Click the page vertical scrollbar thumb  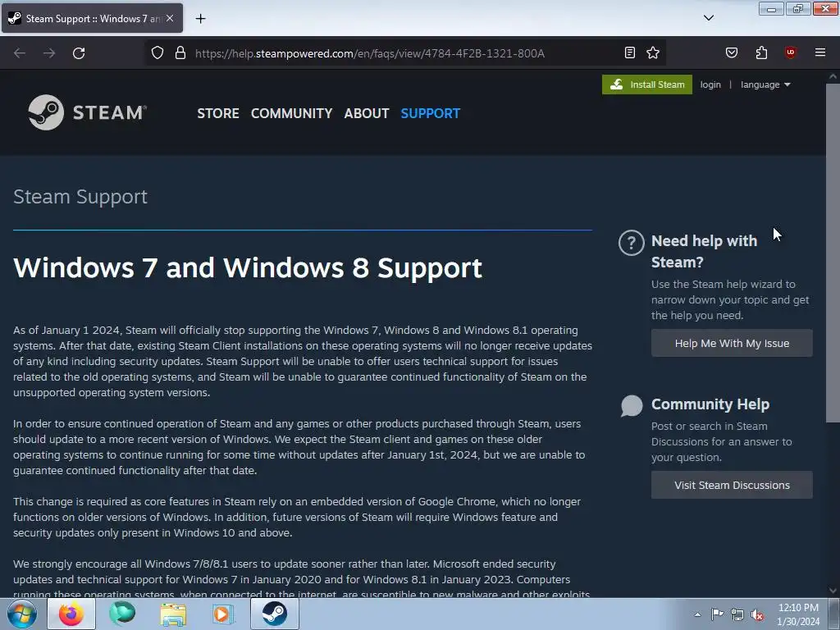click(x=833, y=252)
